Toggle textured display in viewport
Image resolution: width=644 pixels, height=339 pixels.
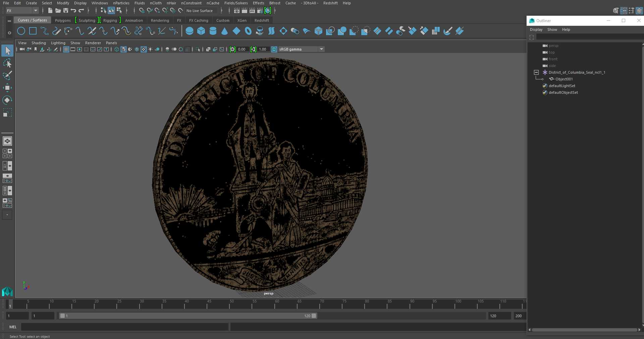(144, 49)
